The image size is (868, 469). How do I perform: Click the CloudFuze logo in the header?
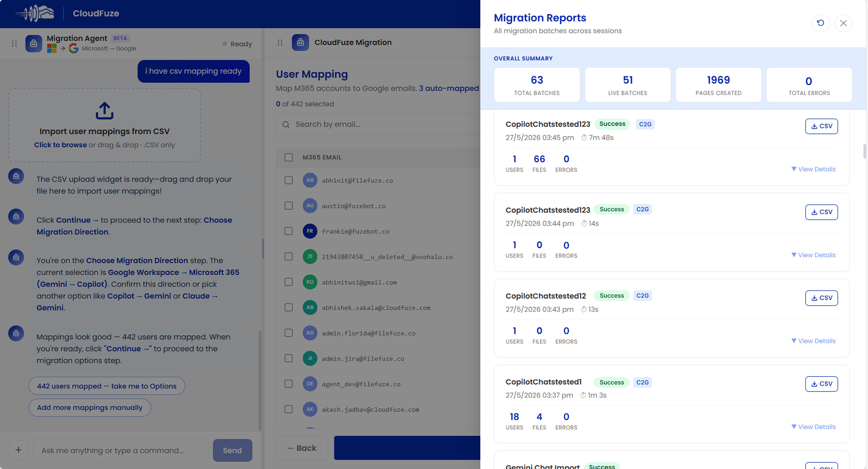[x=34, y=13]
